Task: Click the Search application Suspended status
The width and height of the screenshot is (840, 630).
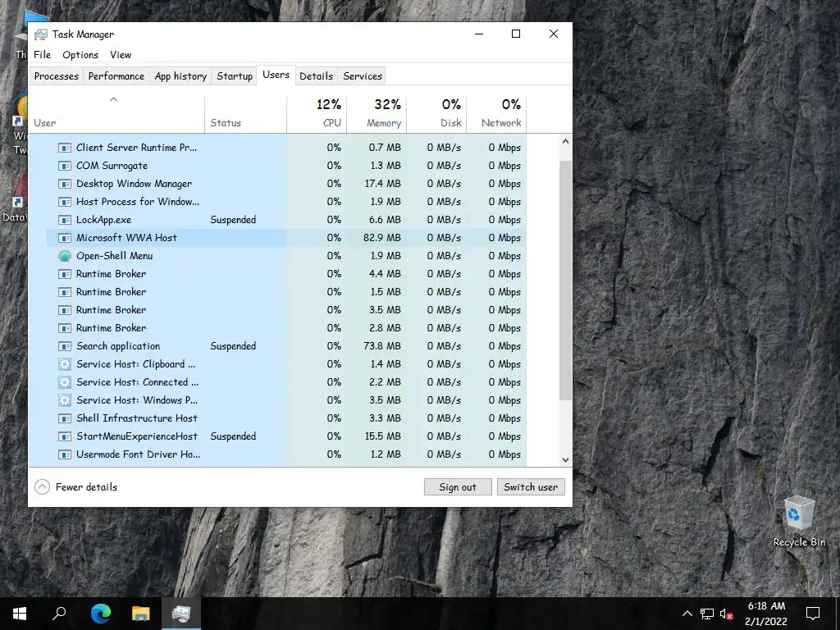Action: click(233, 346)
